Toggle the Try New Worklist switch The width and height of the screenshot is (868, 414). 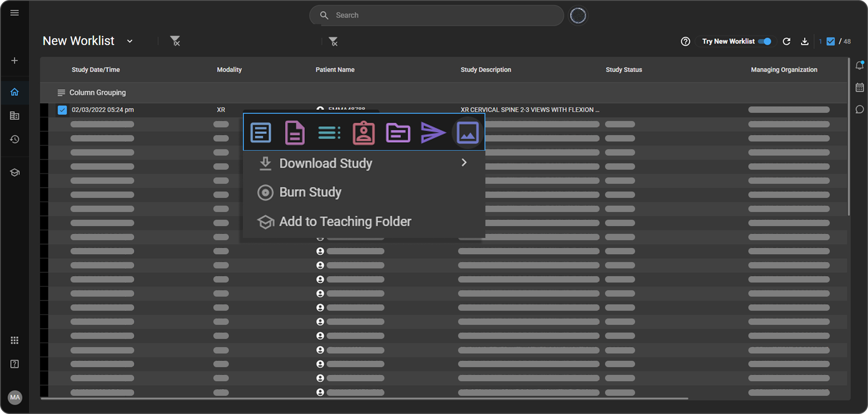pyautogui.click(x=765, y=41)
